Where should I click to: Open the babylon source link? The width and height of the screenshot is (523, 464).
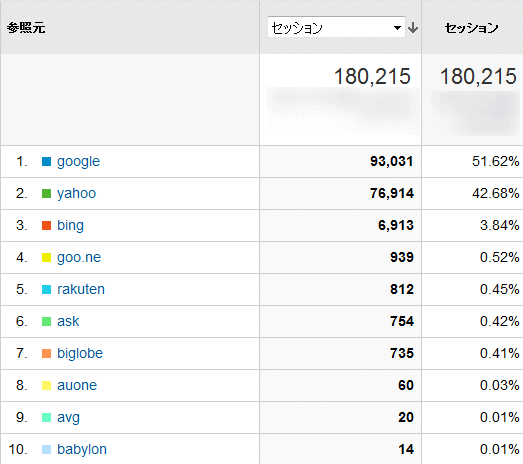tap(82, 449)
